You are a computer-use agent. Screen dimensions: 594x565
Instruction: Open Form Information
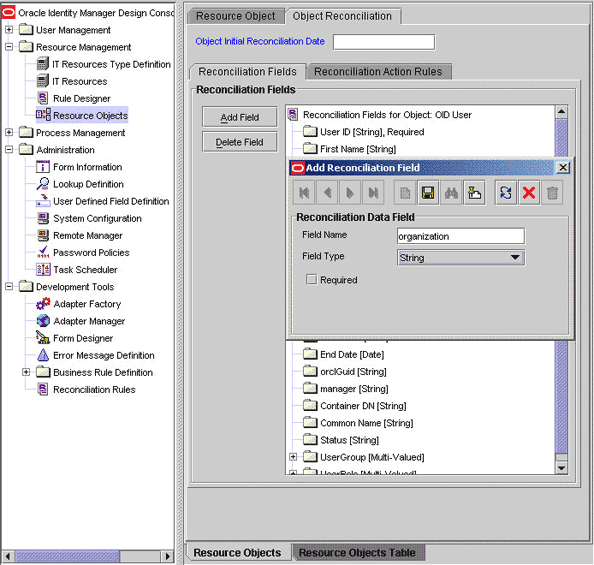click(88, 167)
